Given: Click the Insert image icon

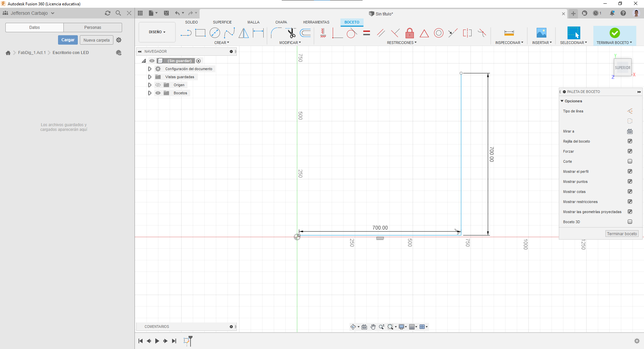Looking at the screenshot, I should tap(541, 33).
